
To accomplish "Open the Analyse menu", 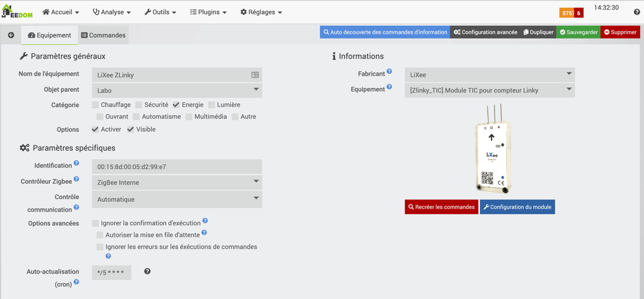I will click(x=112, y=12).
